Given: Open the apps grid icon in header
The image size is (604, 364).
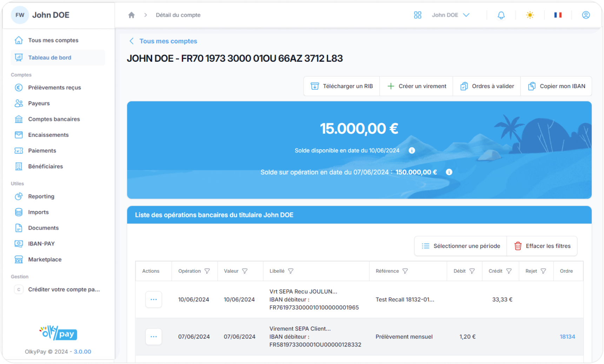Looking at the screenshot, I should (418, 15).
